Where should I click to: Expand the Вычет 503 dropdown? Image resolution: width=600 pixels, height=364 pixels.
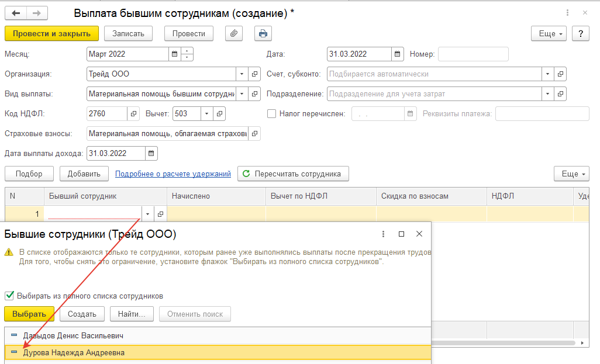coord(208,114)
